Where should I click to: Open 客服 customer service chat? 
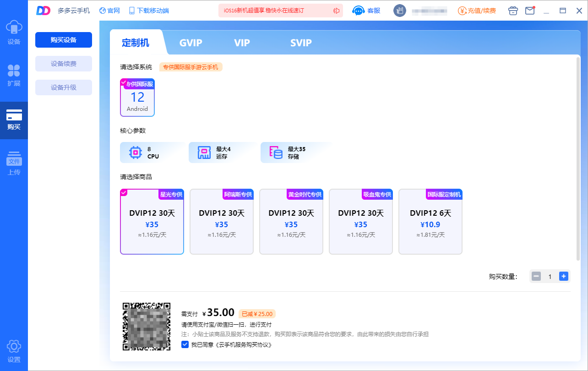(366, 11)
